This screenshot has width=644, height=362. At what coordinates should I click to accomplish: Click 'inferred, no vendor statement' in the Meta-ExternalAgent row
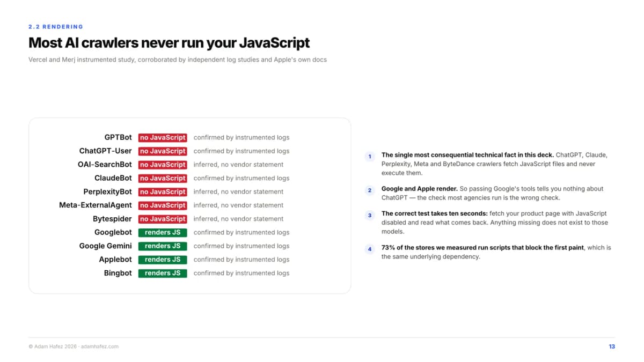pos(239,205)
